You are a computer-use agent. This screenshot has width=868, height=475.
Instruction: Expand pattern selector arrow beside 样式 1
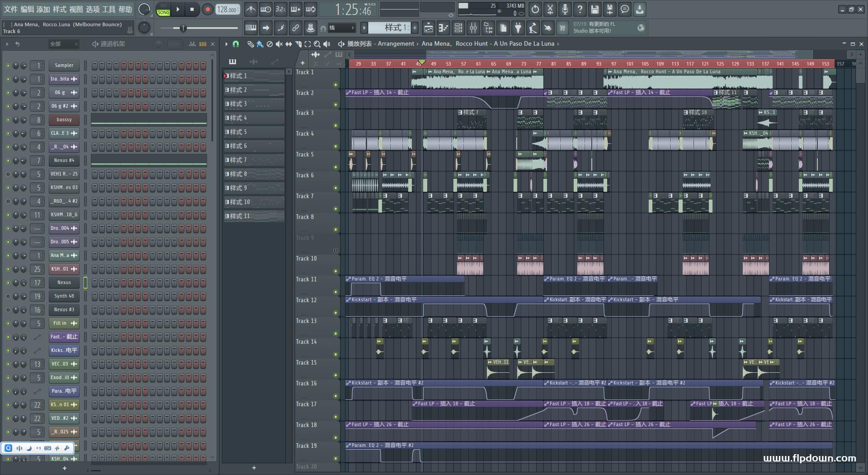point(364,28)
